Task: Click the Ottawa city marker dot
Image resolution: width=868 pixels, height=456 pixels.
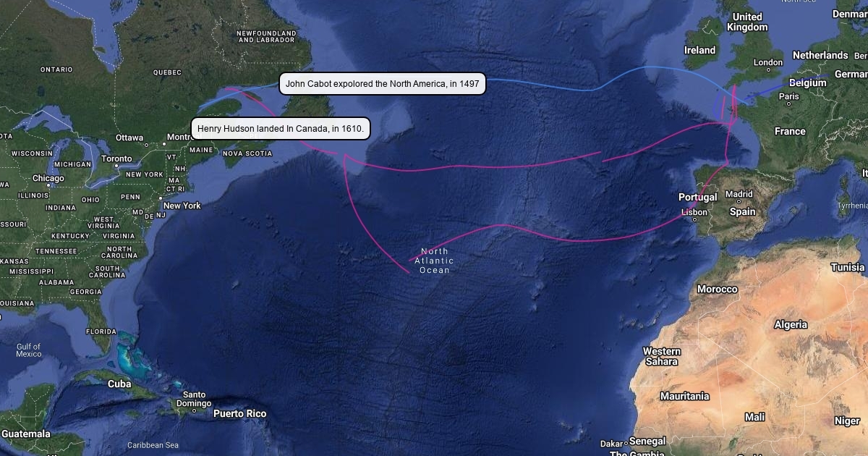Action: tap(147, 145)
